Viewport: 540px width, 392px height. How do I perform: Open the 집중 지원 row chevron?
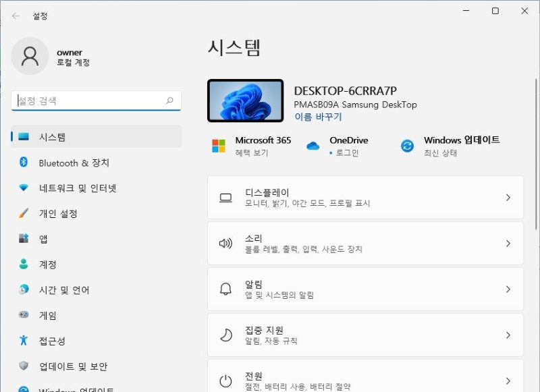[508, 335]
